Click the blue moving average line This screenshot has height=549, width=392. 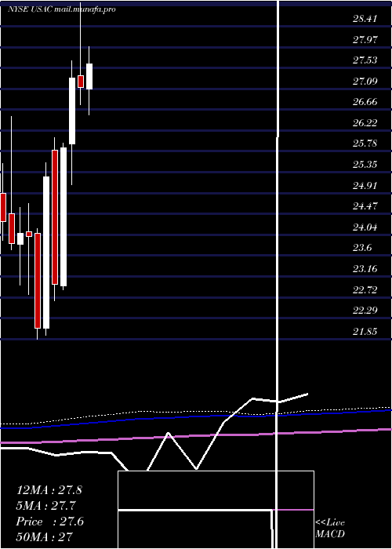196,418
